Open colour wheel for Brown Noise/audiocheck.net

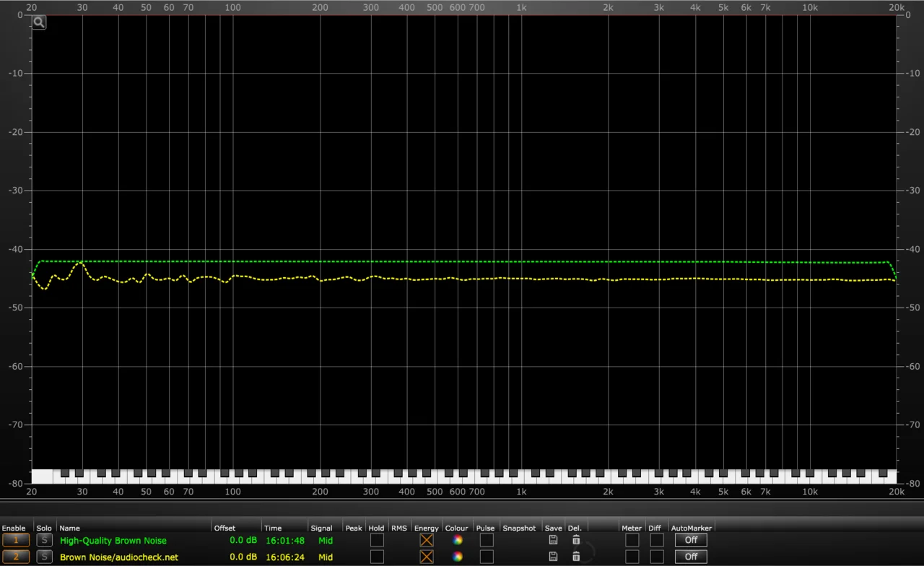(x=457, y=557)
